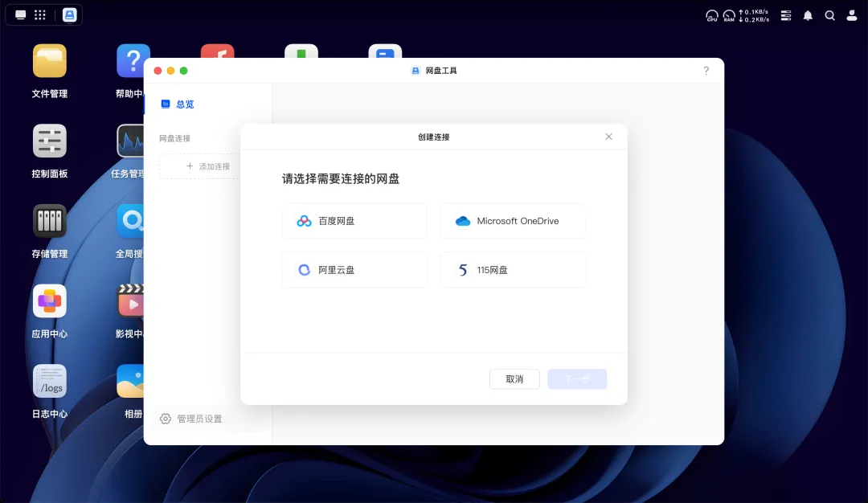The height and width of the screenshot is (503, 868).
Task: Click the 网盘连接 section label
Action: pyautogui.click(x=175, y=138)
